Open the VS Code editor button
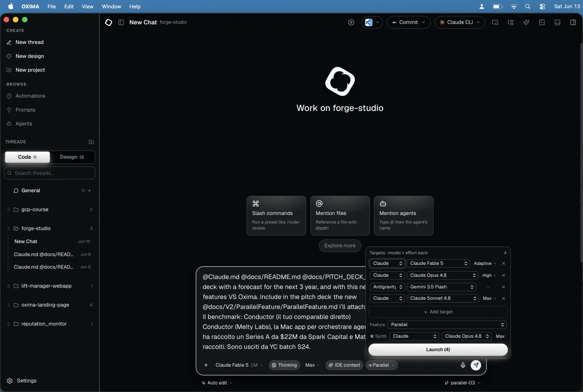This screenshot has height=392, width=583. [x=372, y=23]
